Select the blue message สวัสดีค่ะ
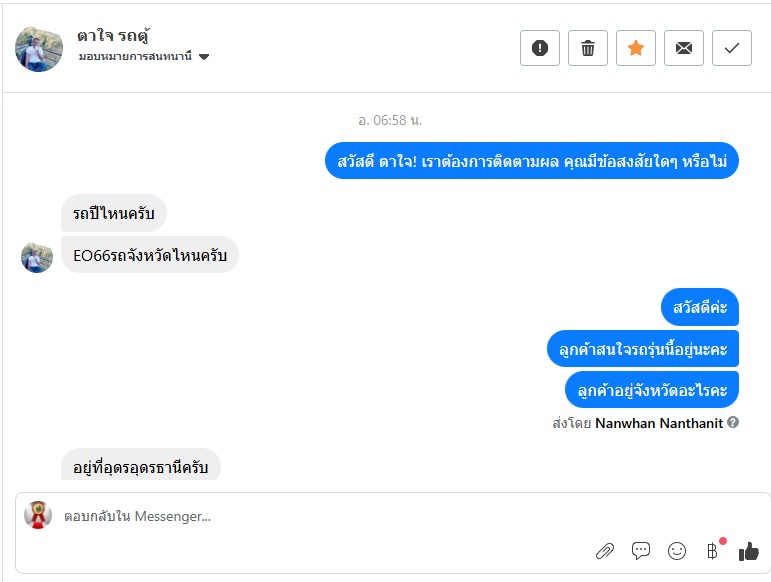Image resolution: width=771 pixels, height=582 pixels. (700, 307)
